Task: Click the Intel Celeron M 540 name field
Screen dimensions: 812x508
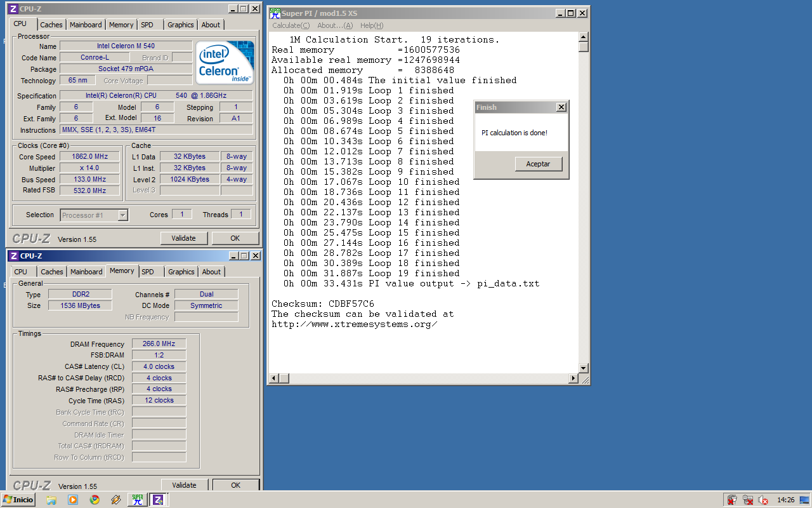Action: [x=126, y=46]
